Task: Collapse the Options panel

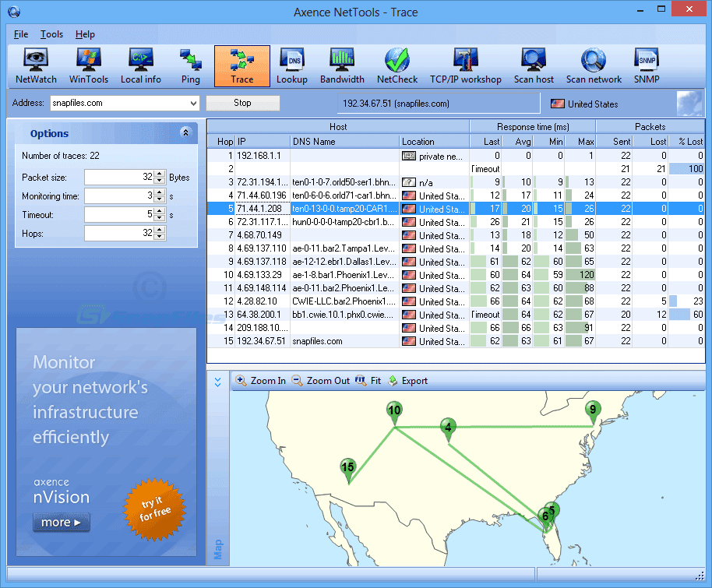Action: 185,132
